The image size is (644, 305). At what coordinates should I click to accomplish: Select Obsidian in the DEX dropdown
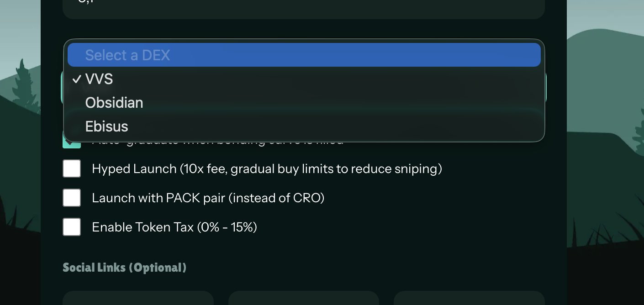coord(114,103)
